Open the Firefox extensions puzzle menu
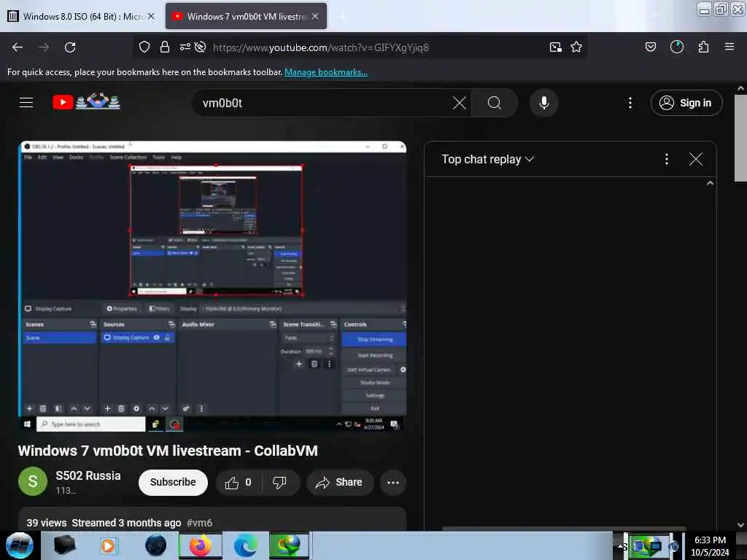This screenshot has width=747, height=560. (703, 47)
